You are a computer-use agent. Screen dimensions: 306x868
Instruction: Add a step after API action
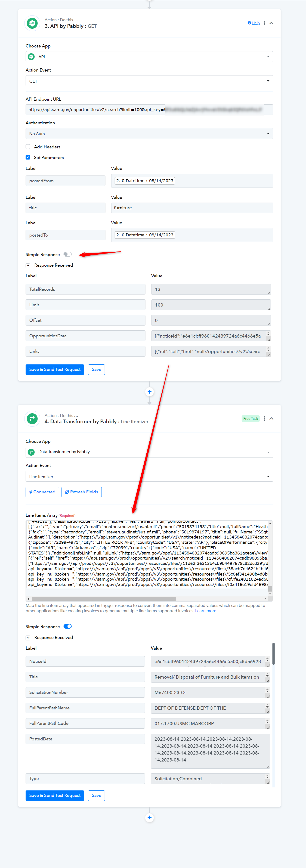149,392
